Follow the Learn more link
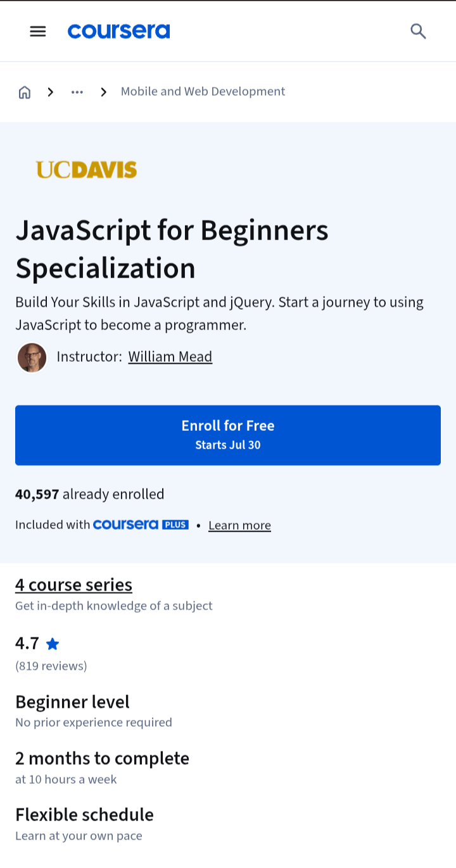456x868 pixels. point(239,525)
